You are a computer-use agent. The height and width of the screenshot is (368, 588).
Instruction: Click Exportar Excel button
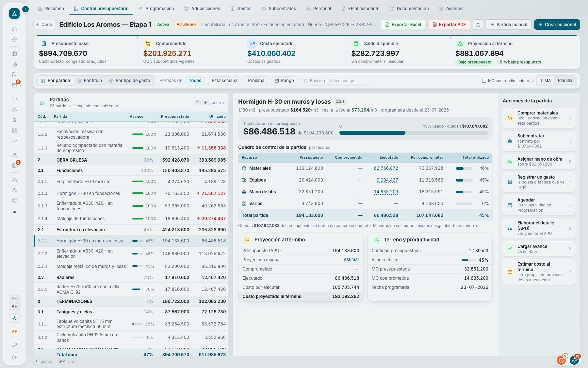(x=403, y=25)
